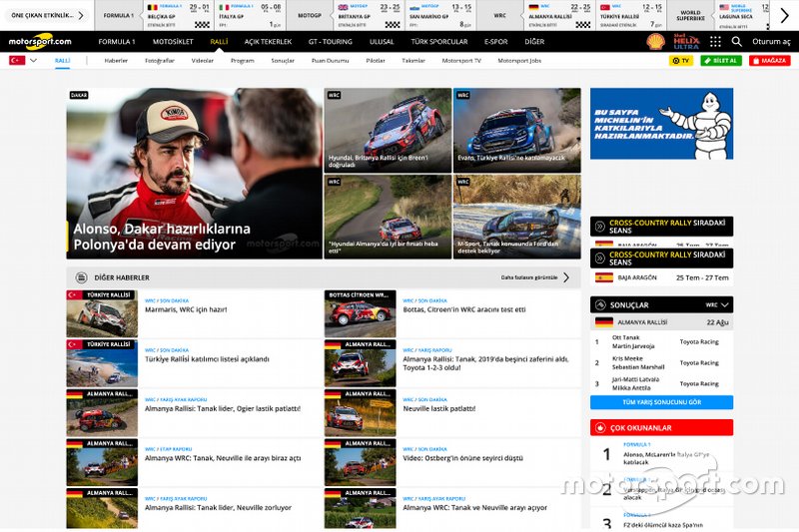Open Motorsport Jobs link
Screen dimensions: 799x532
pyautogui.click(x=519, y=61)
